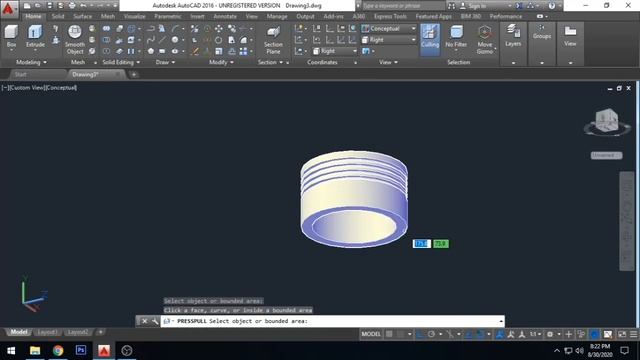Expand the Solid Editing panel
Viewport: 640px width, 360px height.
tap(121, 62)
